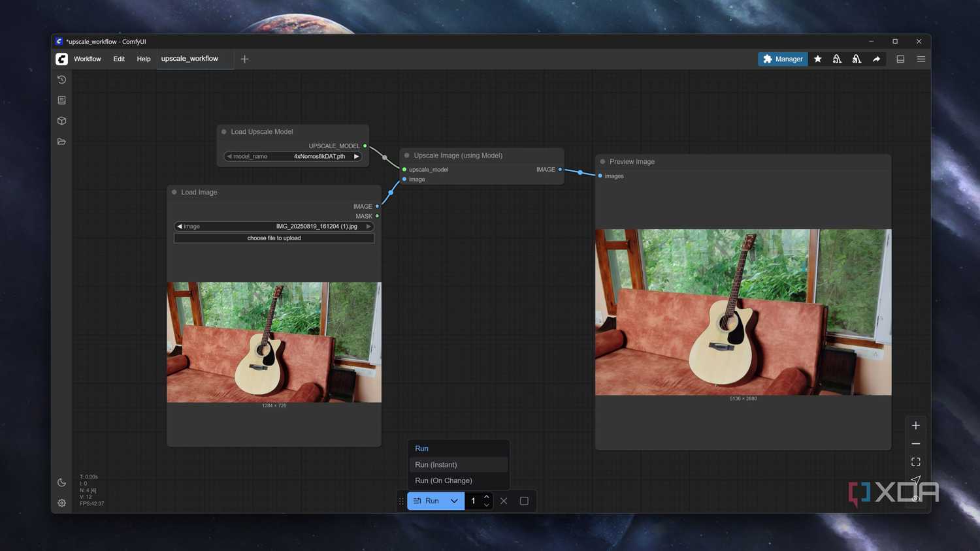Select the next image with the right arrow
The width and height of the screenshot is (980, 551).
368,227
